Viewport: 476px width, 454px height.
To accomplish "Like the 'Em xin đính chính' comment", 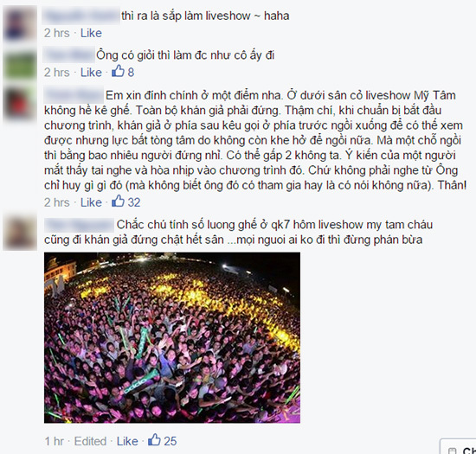I will 91,202.
